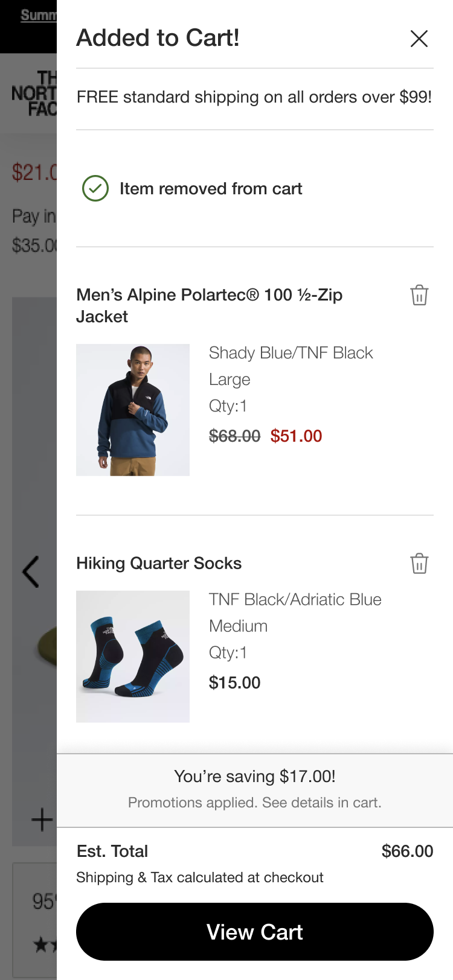The height and width of the screenshot is (980, 453).
Task: Click the View Cart button
Action: tap(255, 932)
